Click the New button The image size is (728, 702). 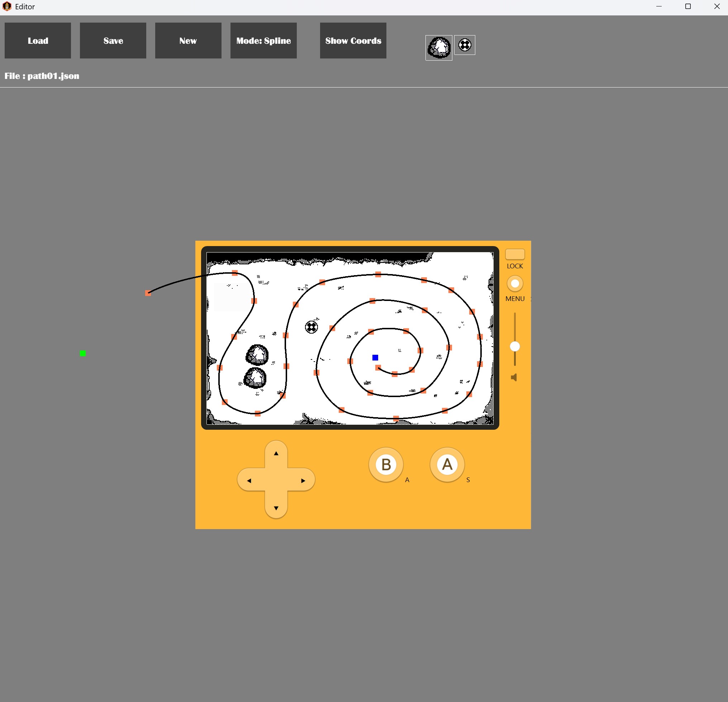(188, 41)
